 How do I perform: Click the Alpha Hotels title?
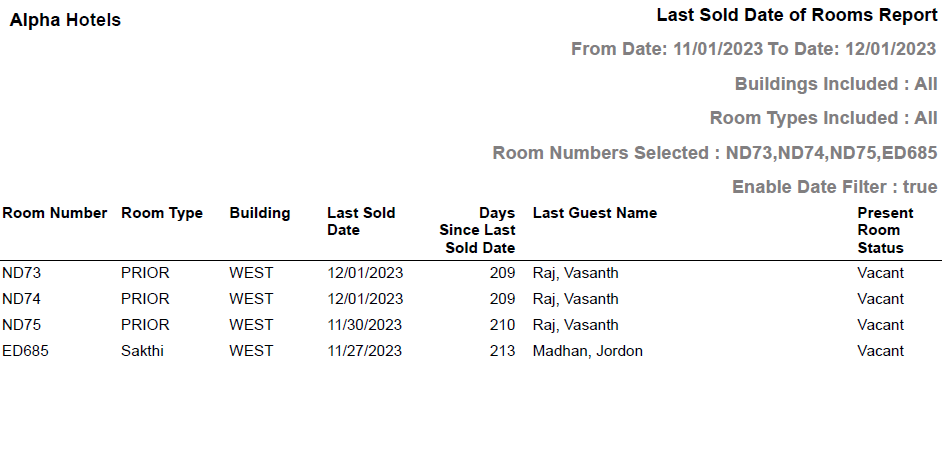(65, 20)
